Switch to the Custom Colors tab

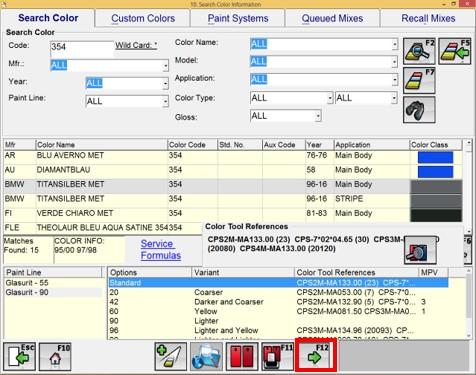tap(143, 18)
